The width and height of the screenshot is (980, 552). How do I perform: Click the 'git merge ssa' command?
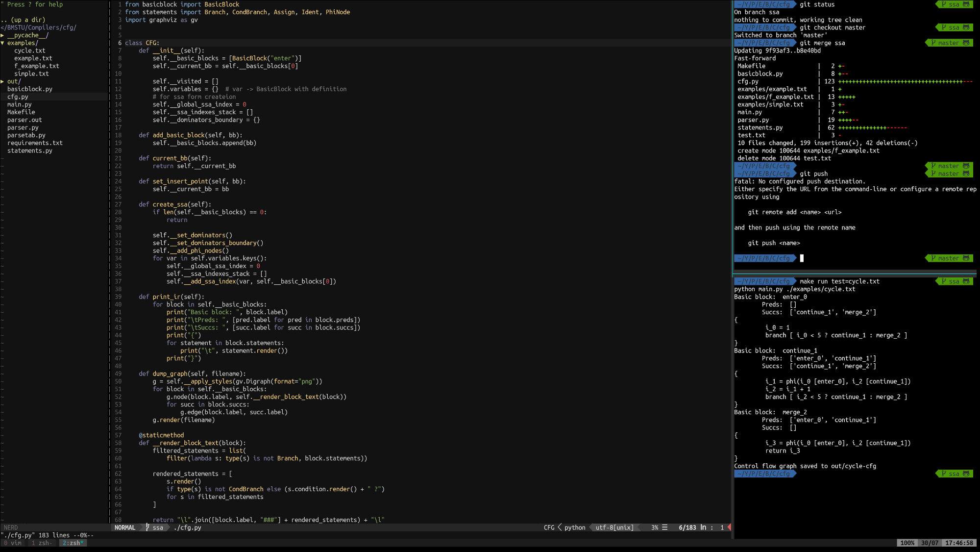(822, 43)
